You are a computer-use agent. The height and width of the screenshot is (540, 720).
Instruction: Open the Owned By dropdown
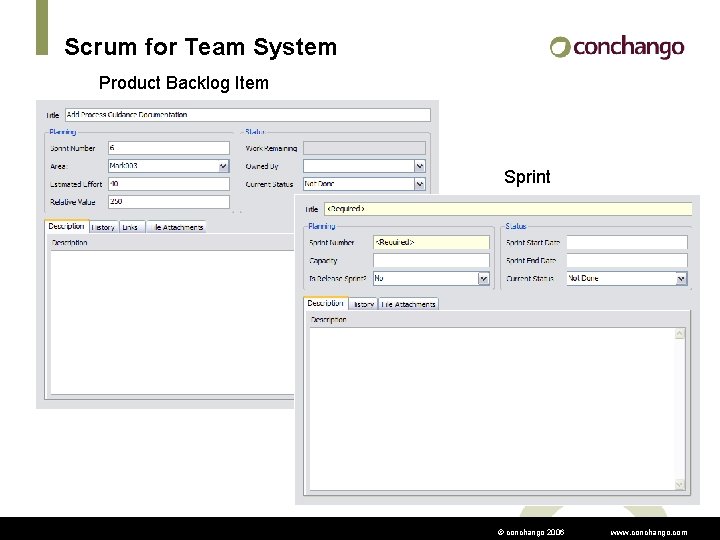419,166
